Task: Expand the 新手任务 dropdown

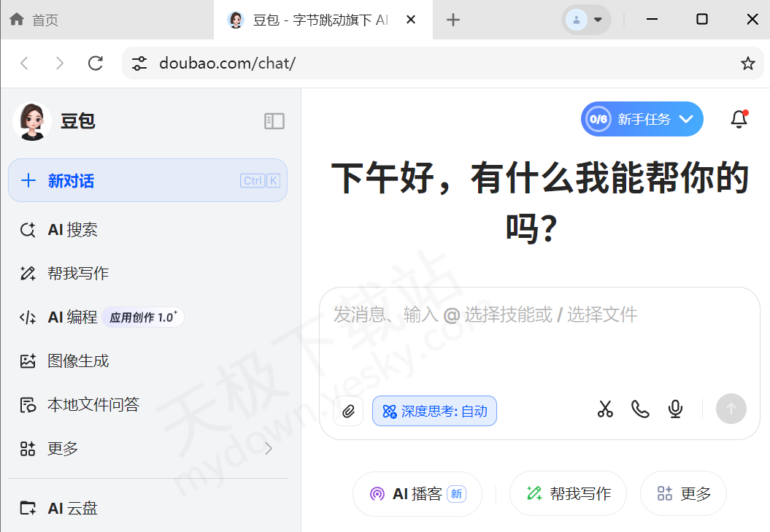Action: point(642,119)
